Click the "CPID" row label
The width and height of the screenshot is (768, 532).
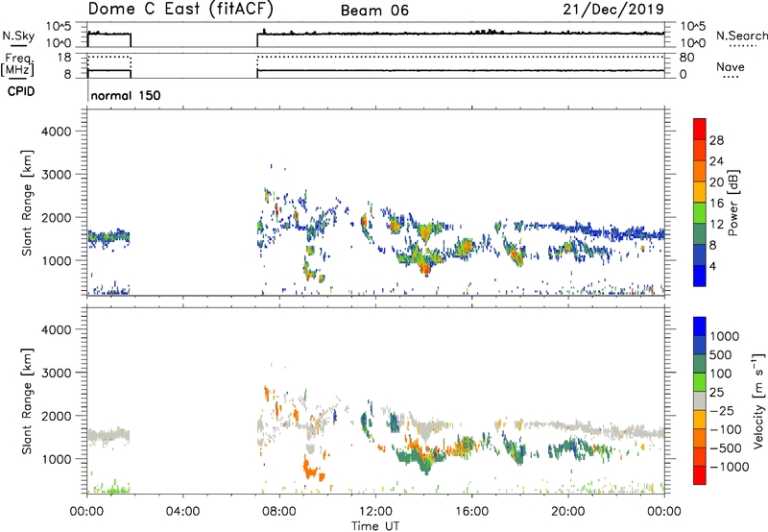[21, 91]
